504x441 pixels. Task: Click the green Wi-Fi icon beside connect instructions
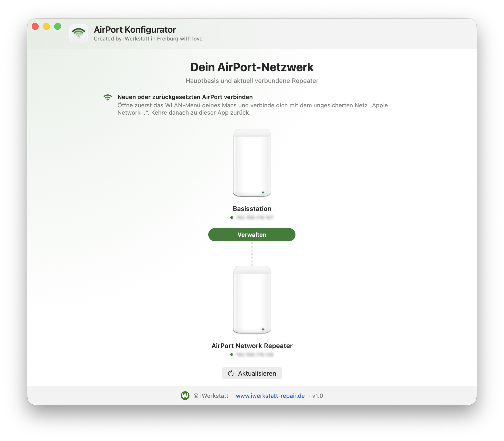click(x=108, y=98)
